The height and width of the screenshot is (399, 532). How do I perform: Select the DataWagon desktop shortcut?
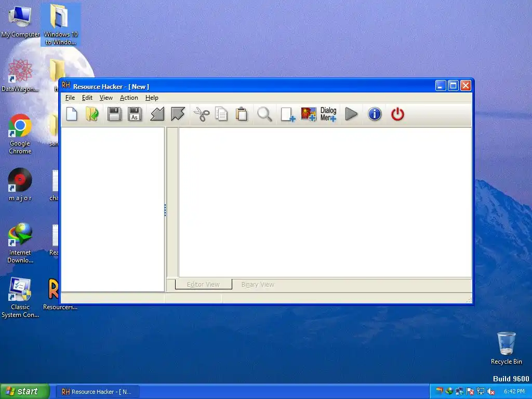click(20, 75)
